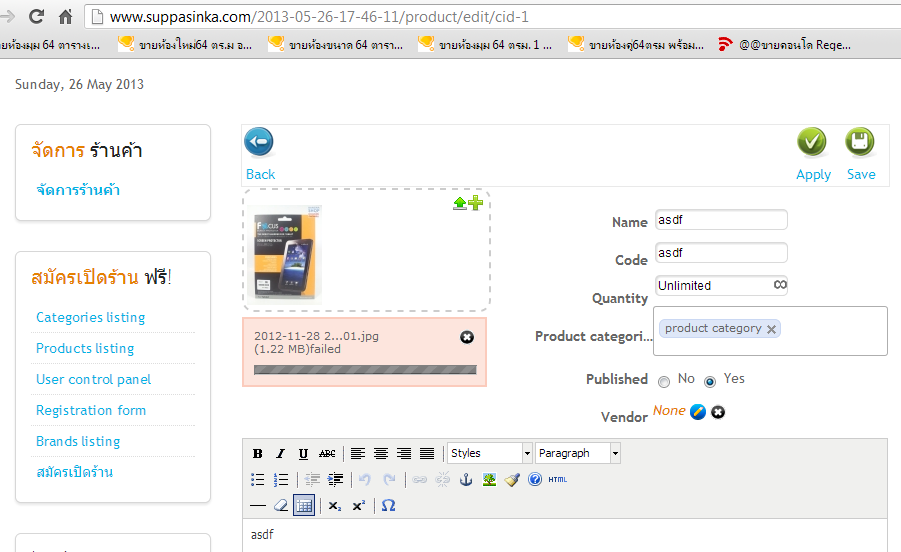901x552 pixels.
Task: Click the browser address bar URL
Action: point(319,17)
